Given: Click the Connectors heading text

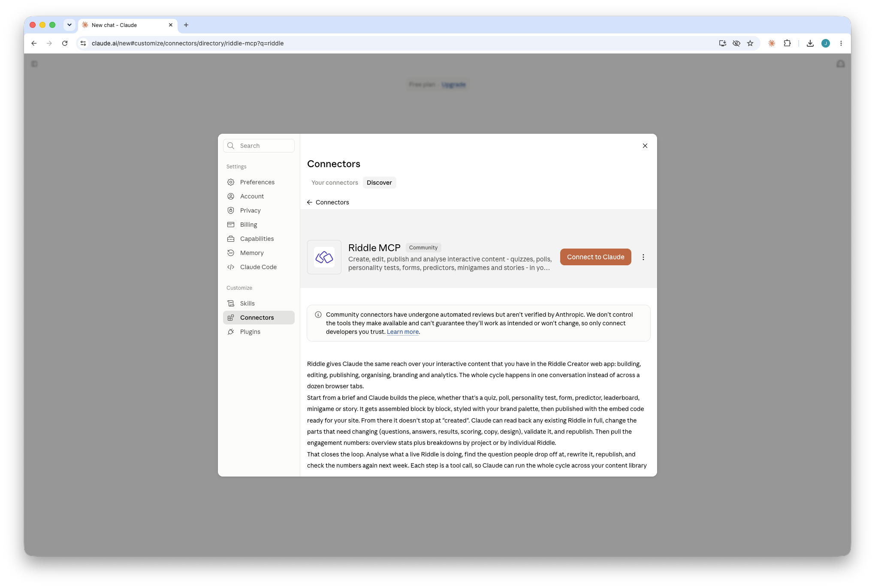Looking at the screenshot, I should (x=334, y=164).
